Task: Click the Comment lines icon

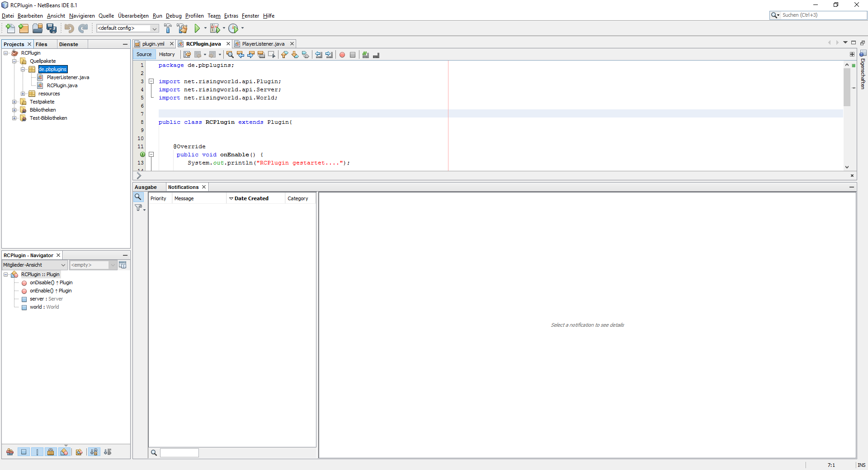Action: coord(366,55)
